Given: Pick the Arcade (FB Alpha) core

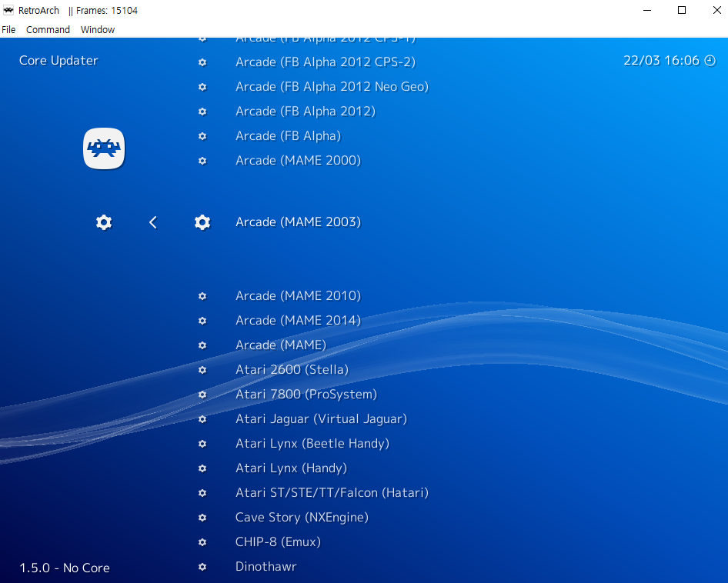Looking at the screenshot, I should coord(289,136).
